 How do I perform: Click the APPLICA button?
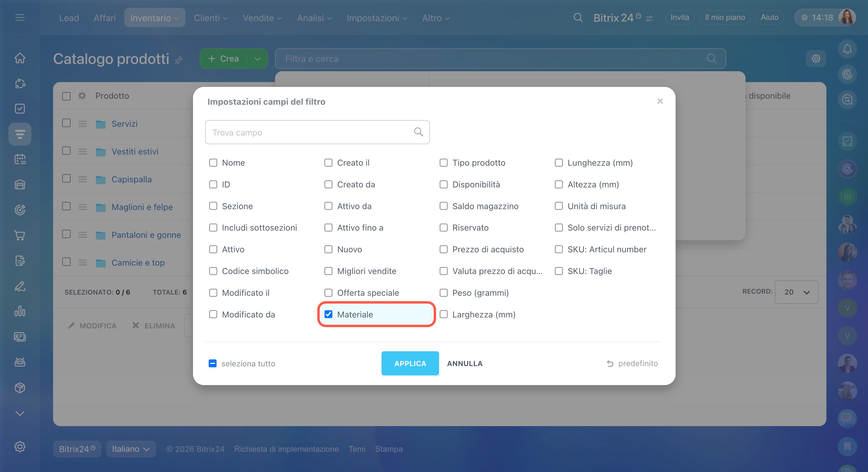click(410, 363)
